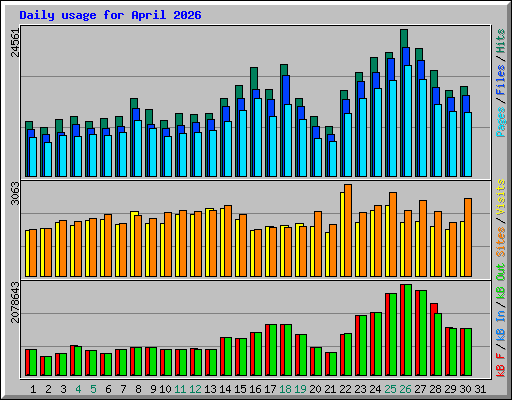
Task: Click day label 28 on the x-axis
Action: click(435, 389)
